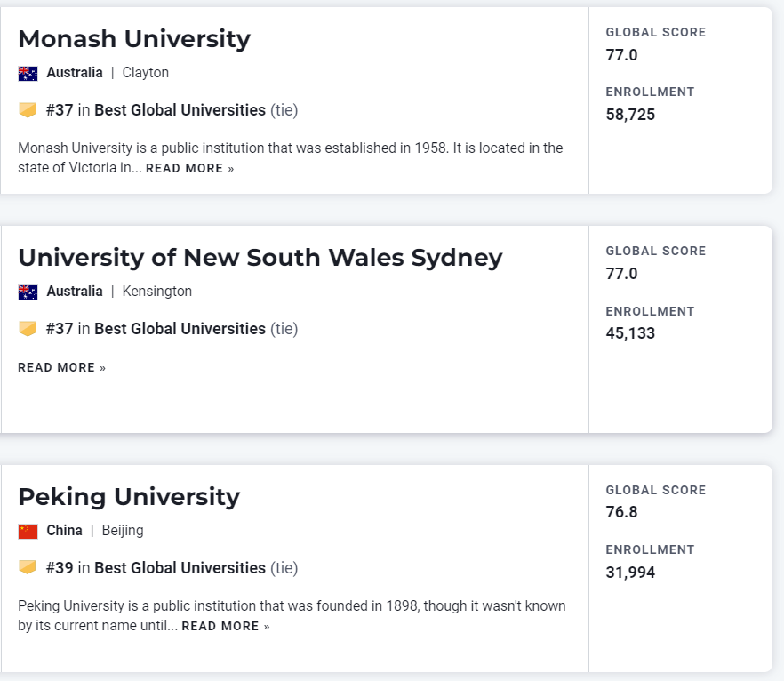The height and width of the screenshot is (681, 784).
Task: Click the 45,133 enrollment value for UNSW
Action: coord(630,333)
